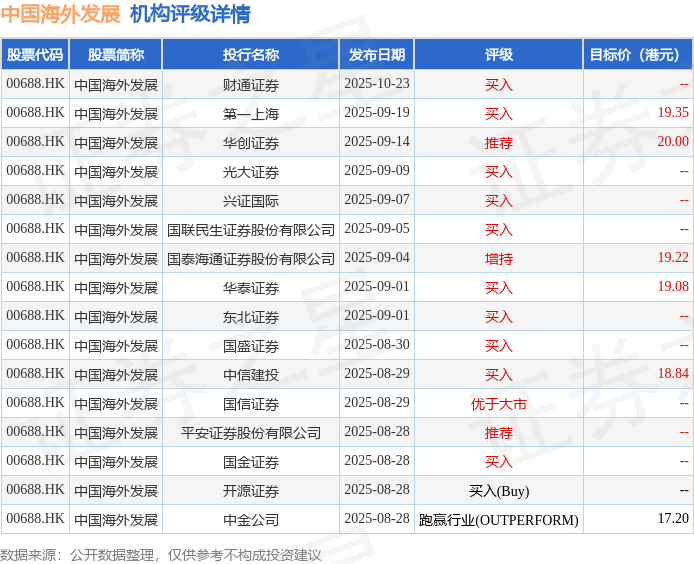This screenshot has height=564, width=694.
Task: Select the 股票简称 column header
Action: (x=116, y=54)
